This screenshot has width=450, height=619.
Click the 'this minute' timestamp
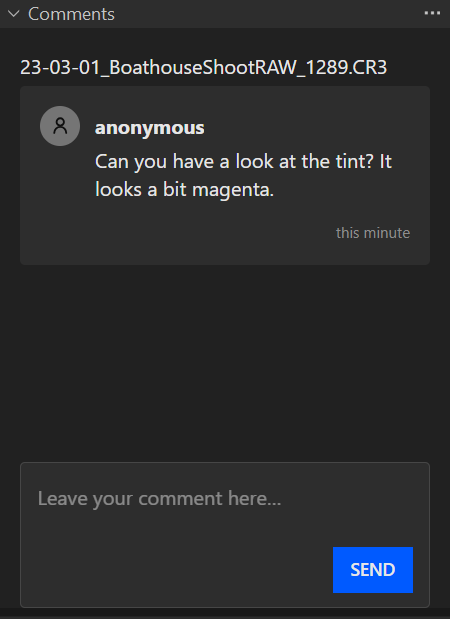point(373,233)
